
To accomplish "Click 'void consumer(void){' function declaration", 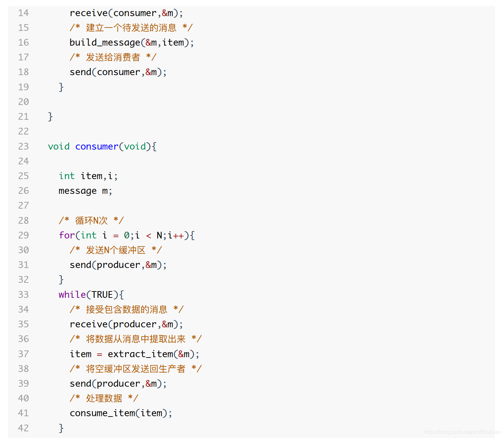I will (102, 147).
